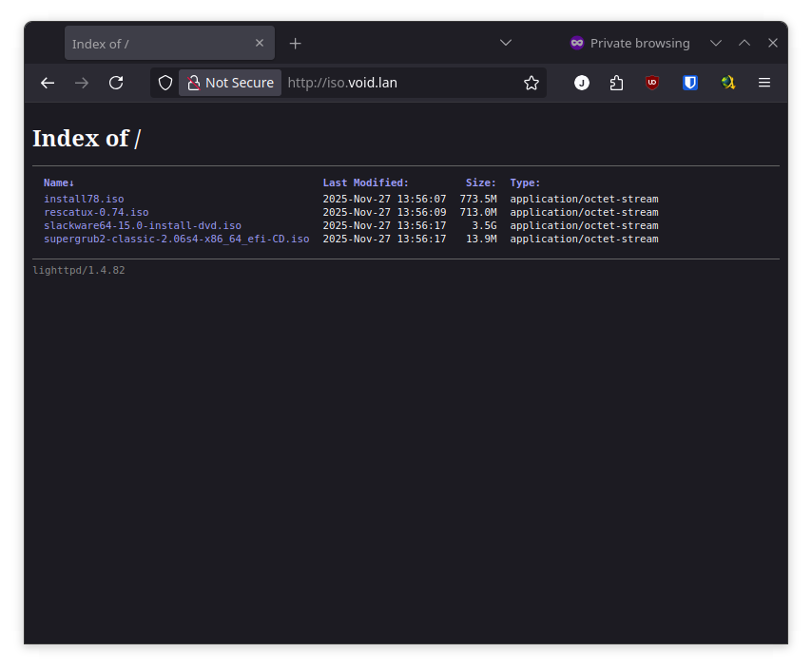Expand the list all tabs dropdown
812x671 pixels.
[506, 43]
